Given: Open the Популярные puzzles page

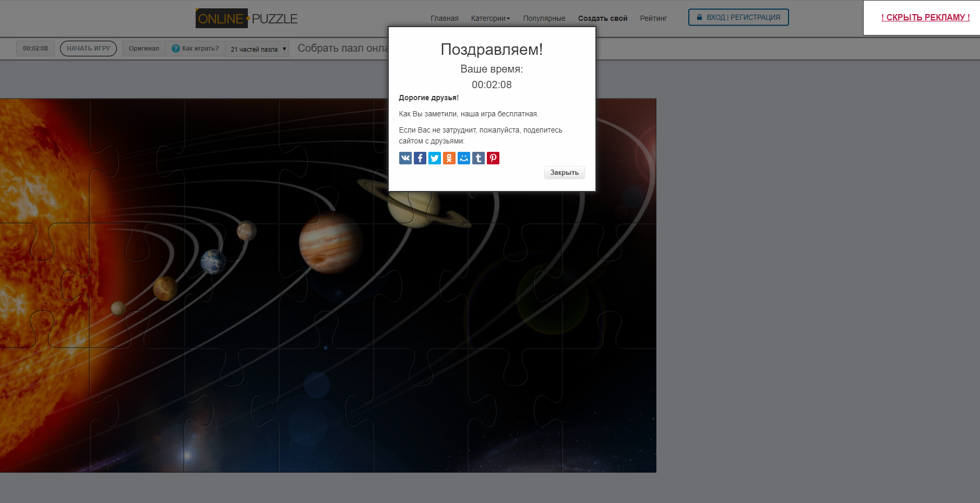Looking at the screenshot, I should (544, 18).
